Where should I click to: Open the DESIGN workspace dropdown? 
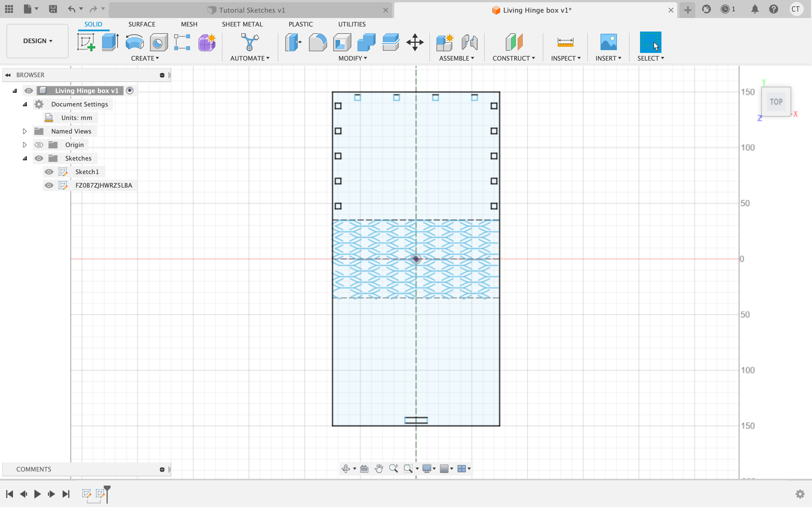pos(37,41)
